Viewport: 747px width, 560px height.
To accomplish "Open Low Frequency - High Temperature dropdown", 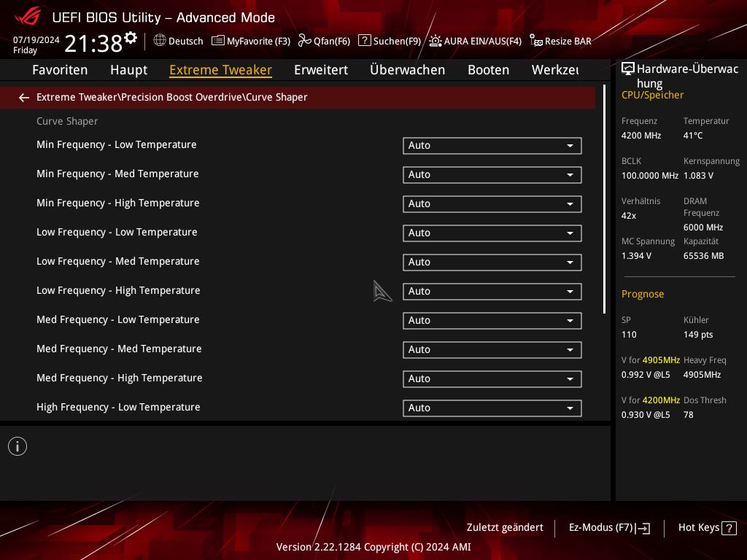I will pos(492,292).
